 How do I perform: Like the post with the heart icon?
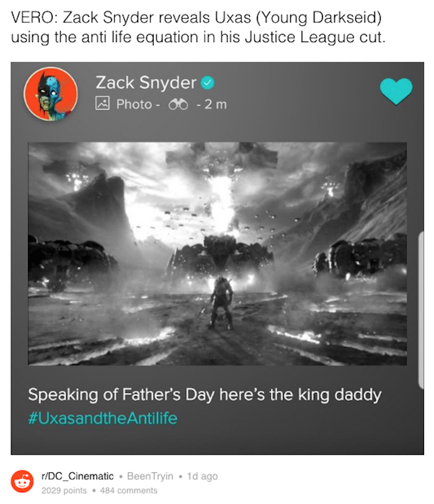[396, 91]
